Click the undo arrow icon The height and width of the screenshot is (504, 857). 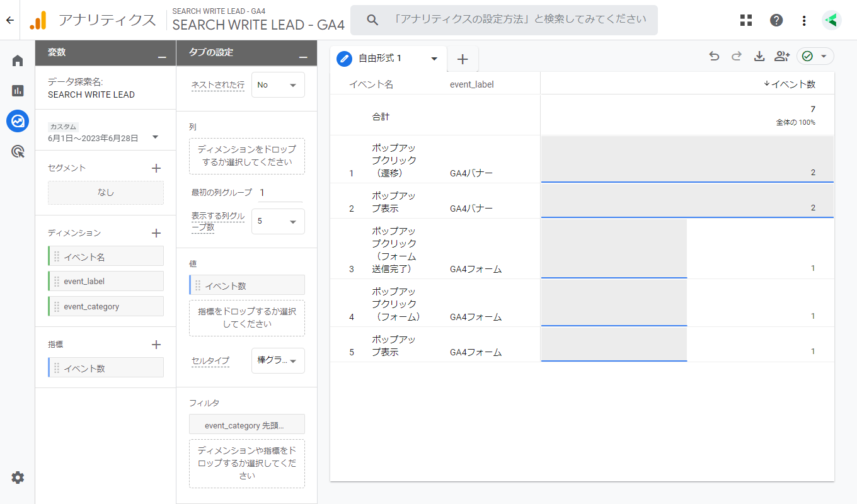pos(714,57)
